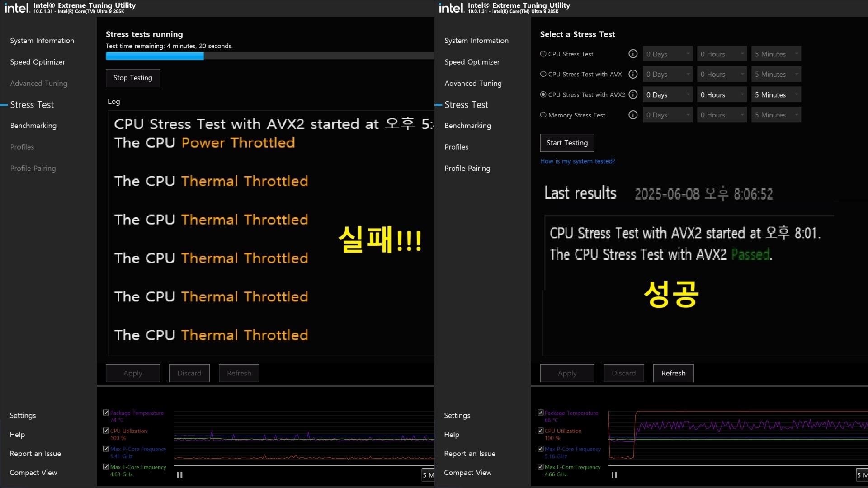Open Minutes dropdown for CPU Stress Test
Image resolution: width=868 pixels, height=488 pixels.
[776, 54]
